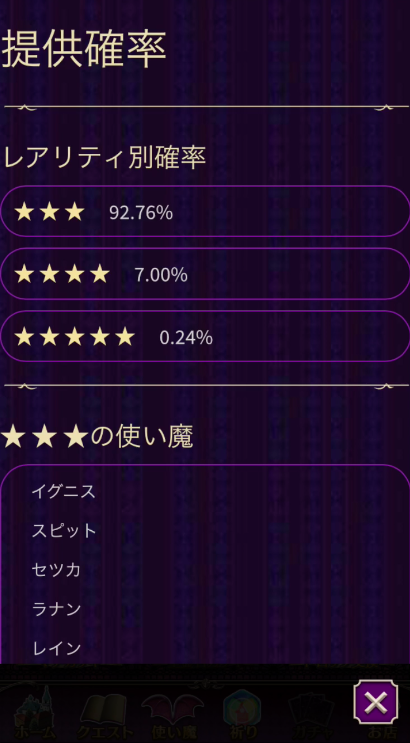Open the お店 shop tab
This screenshot has height=743, width=410.
pos(383,732)
